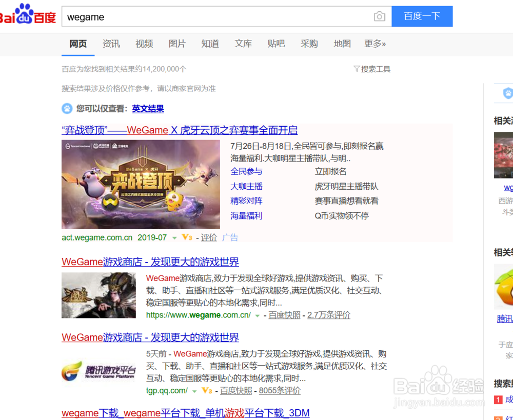The width and height of the screenshot is (513, 420).
Task: Click the result count text 约14,200,000个
Action: [161, 69]
